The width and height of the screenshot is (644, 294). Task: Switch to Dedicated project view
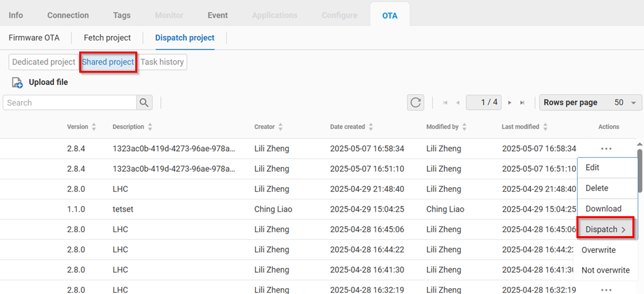click(x=44, y=62)
